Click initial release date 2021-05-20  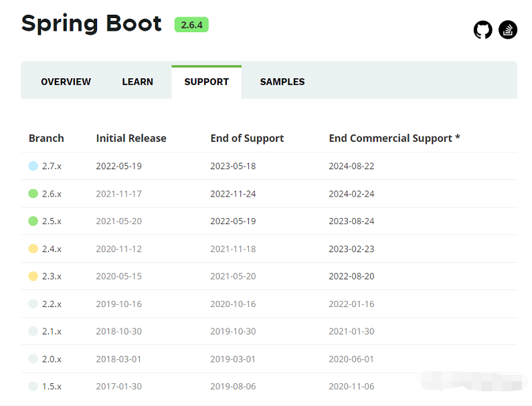(118, 221)
